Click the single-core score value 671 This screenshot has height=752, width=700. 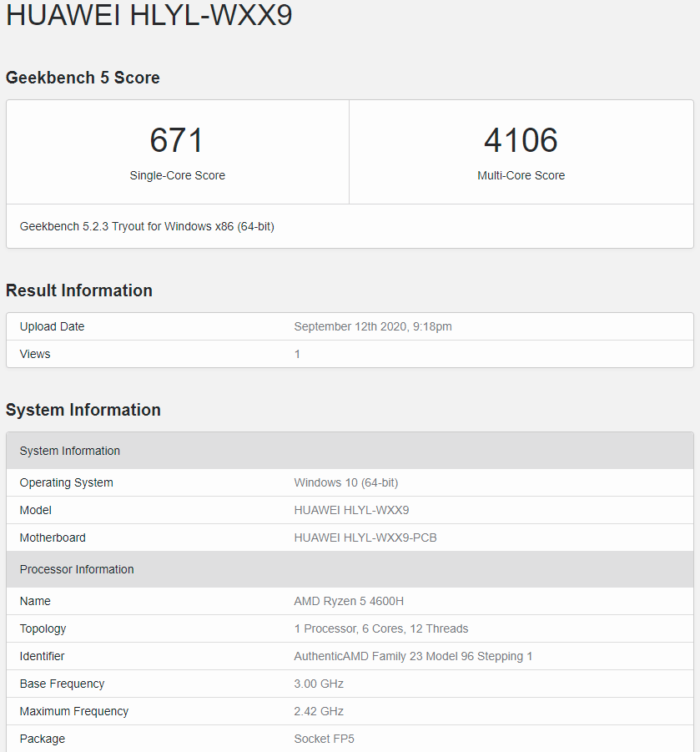point(177,140)
